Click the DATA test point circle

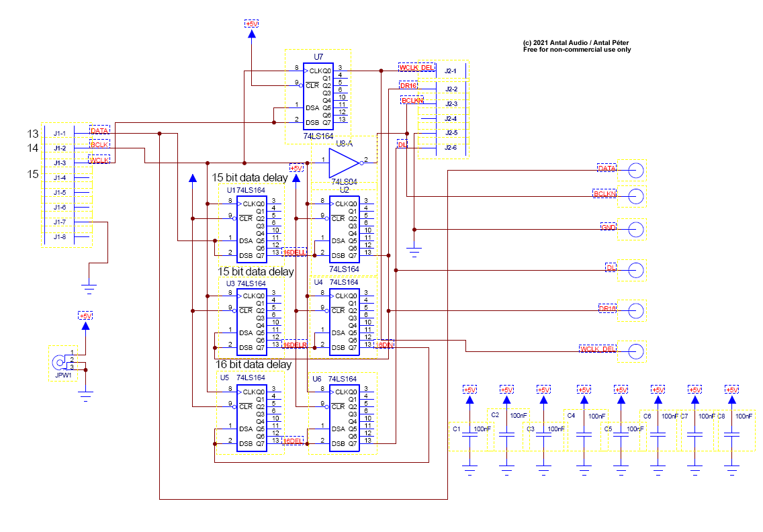[x=636, y=171]
